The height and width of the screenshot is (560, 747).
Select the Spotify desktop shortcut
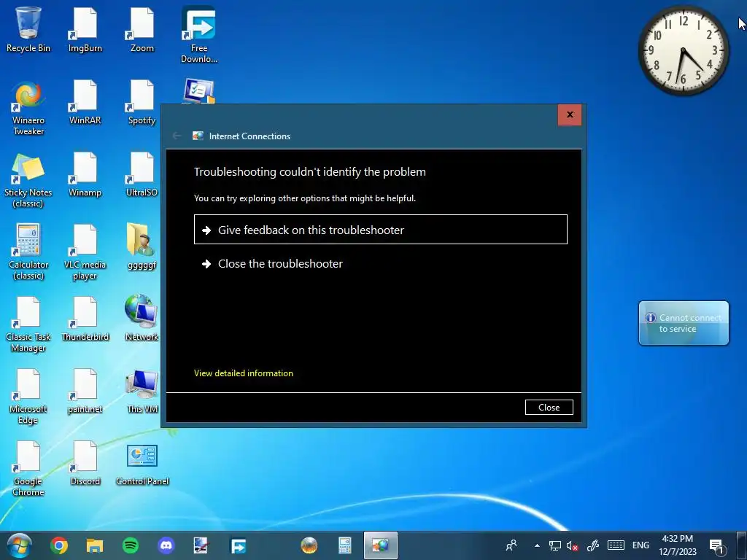pyautogui.click(x=142, y=102)
